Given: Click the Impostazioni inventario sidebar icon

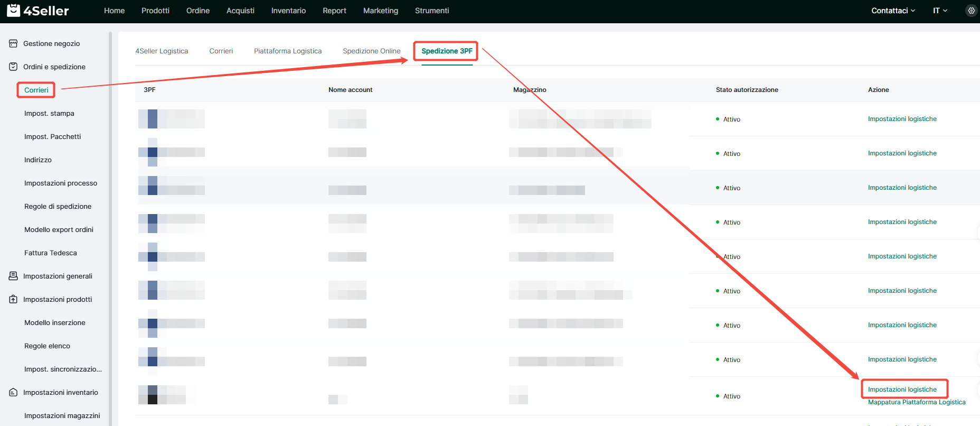Looking at the screenshot, I should click(13, 392).
